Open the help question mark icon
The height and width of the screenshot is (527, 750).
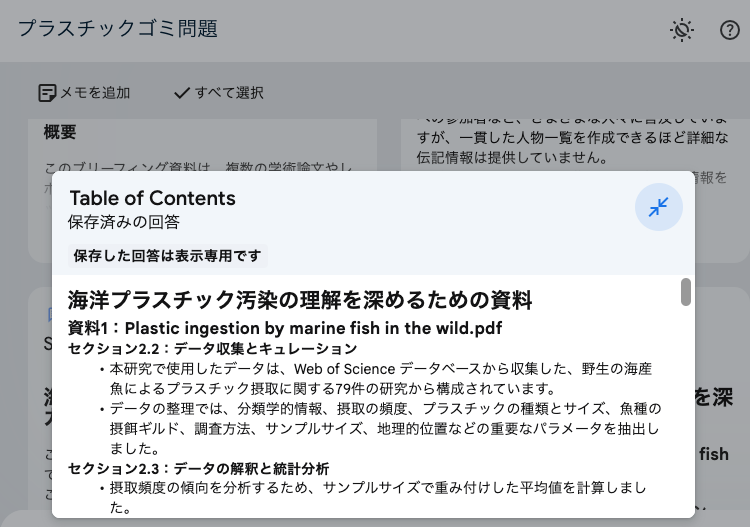(x=730, y=30)
